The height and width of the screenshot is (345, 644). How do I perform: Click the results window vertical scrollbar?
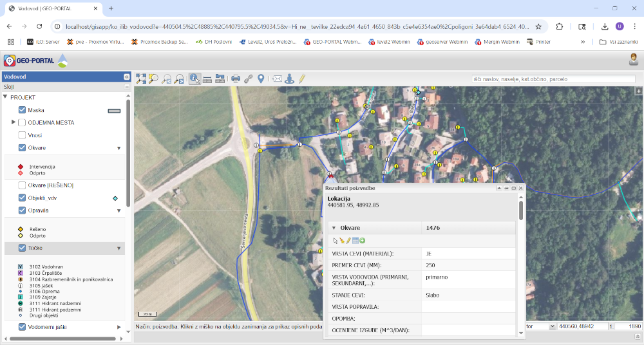point(521,210)
